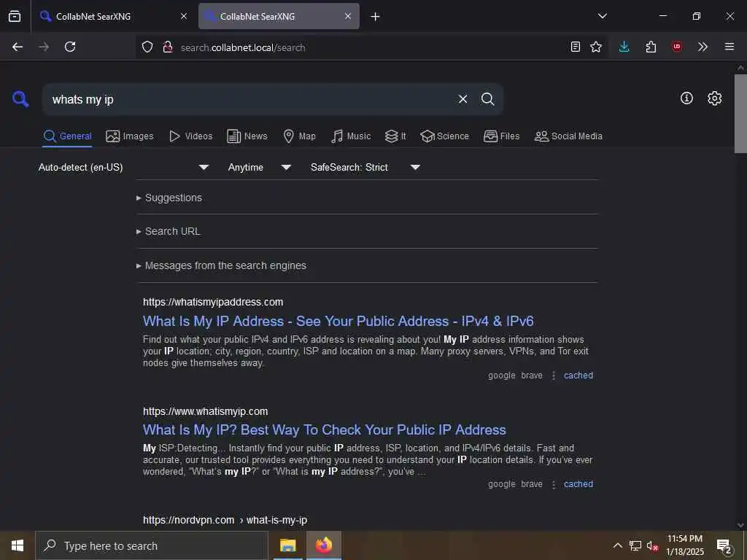
Task: Bookmark this page with star
Action: coord(596,47)
